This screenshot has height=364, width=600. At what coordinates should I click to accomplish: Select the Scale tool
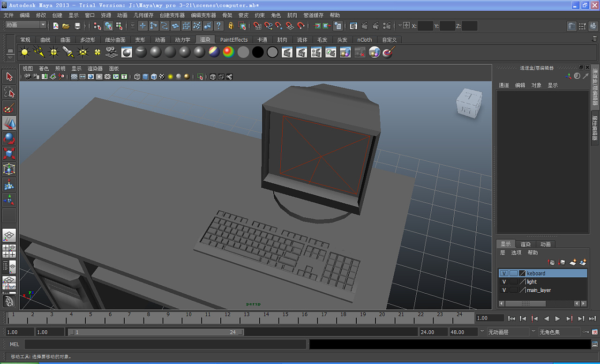(9, 154)
